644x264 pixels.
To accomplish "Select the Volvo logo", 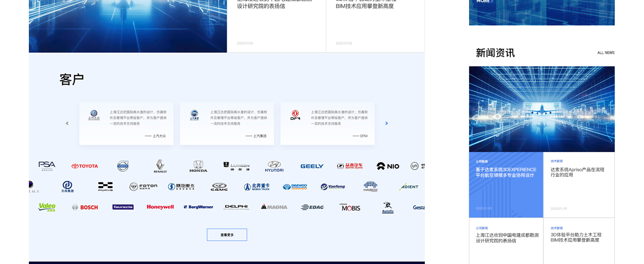I will [123, 166].
